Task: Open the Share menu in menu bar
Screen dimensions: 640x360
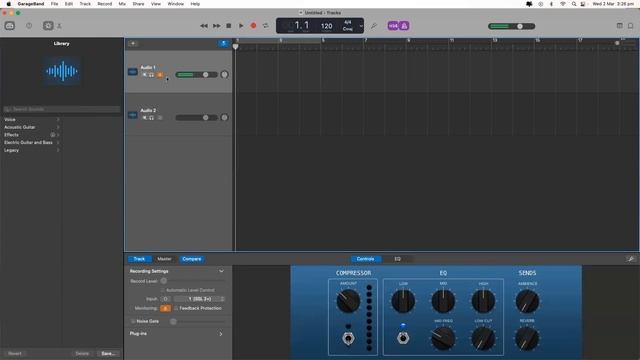Action: click(x=138, y=4)
